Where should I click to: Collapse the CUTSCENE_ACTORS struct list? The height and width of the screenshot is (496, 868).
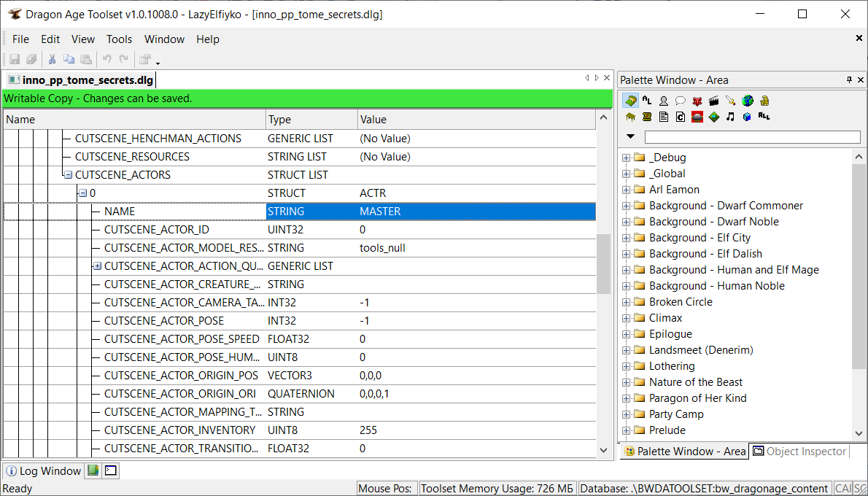point(67,175)
